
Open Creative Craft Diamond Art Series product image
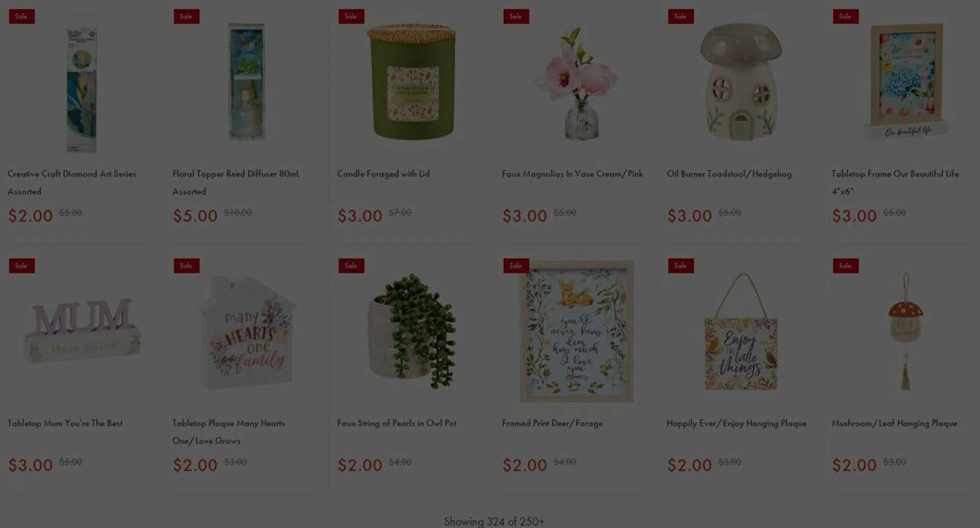tap(82, 89)
